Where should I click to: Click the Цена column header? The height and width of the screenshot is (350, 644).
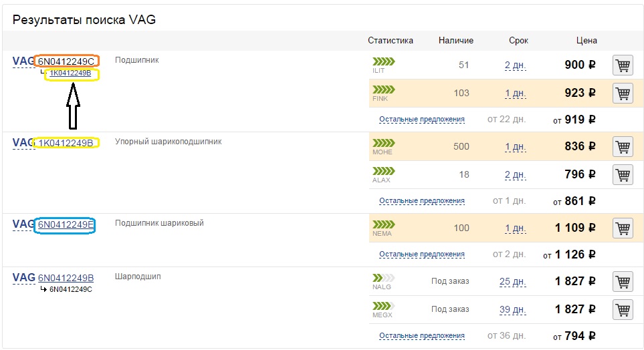coord(586,41)
